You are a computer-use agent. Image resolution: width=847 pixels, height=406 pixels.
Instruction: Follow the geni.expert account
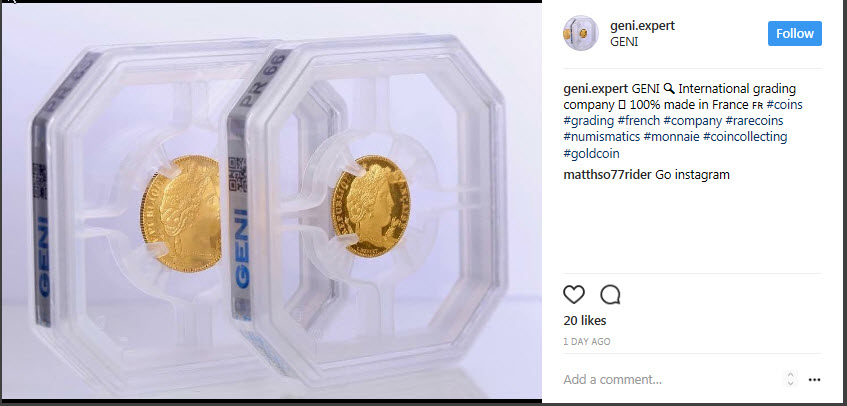[x=795, y=33]
